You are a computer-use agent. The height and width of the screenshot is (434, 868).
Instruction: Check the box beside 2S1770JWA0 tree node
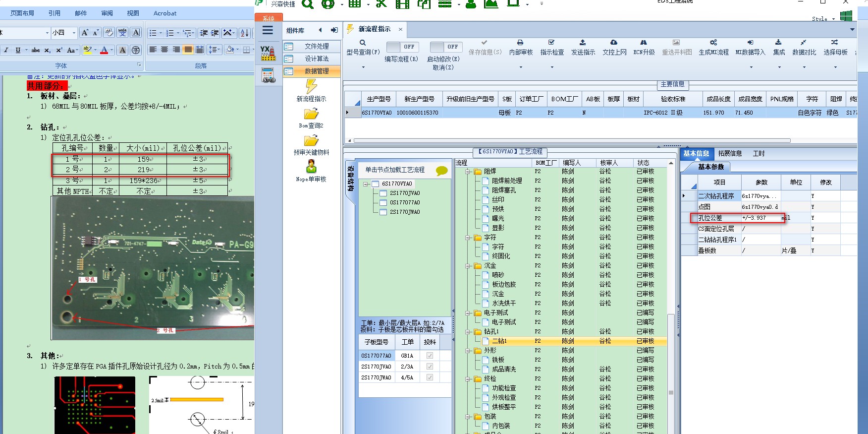(x=383, y=212)
